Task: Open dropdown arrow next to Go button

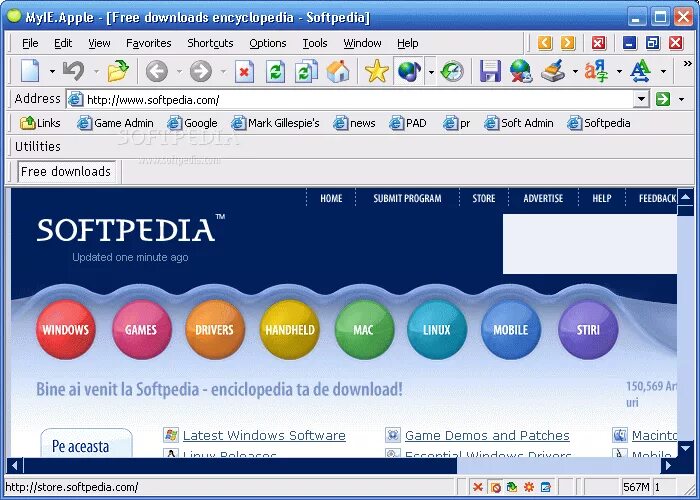Action: coord(681,99)
